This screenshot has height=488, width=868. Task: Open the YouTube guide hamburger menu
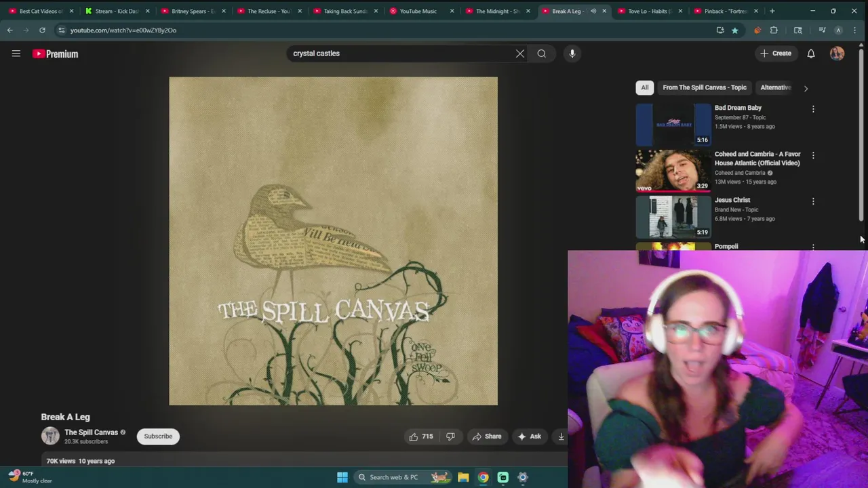(16, 54)
